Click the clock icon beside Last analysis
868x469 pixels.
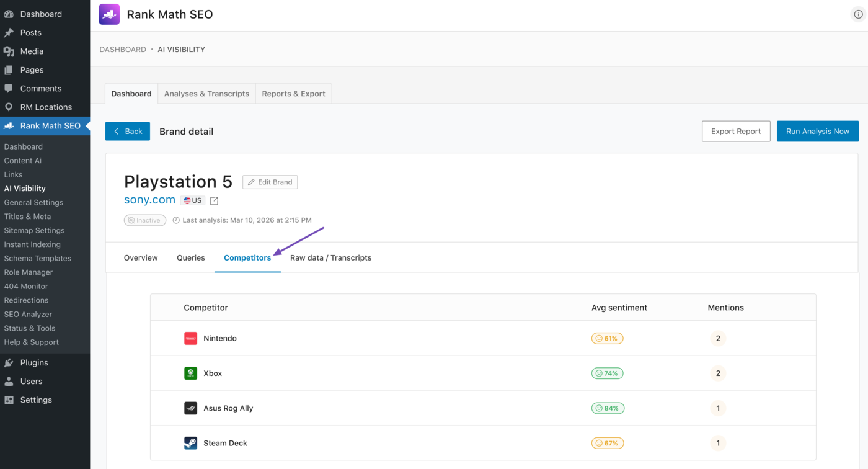click(x=176, y=220)
